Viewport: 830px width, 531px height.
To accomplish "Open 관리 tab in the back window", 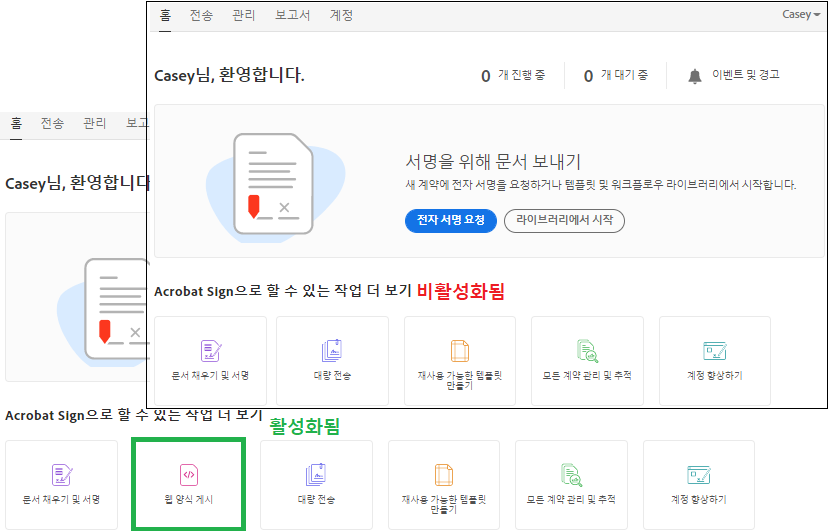I will (95, 123).
